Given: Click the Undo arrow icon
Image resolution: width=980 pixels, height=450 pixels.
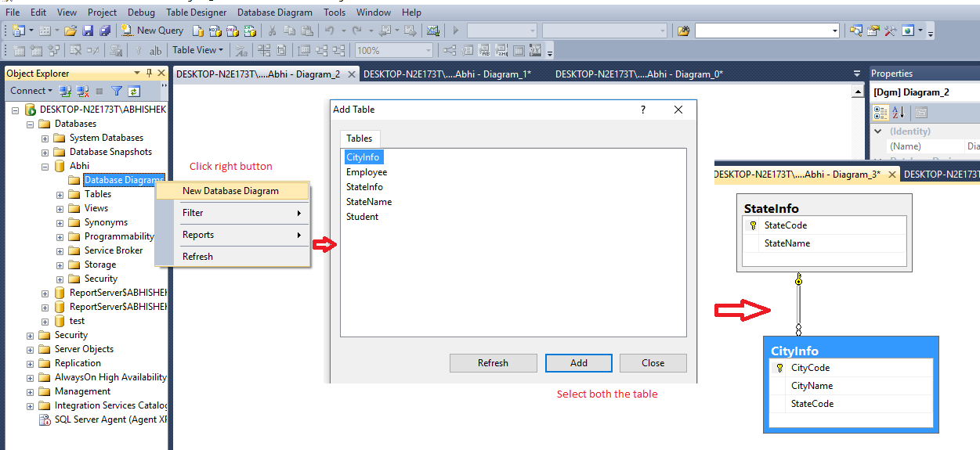Looking at the screenshot, I should [x=330, y=31].
